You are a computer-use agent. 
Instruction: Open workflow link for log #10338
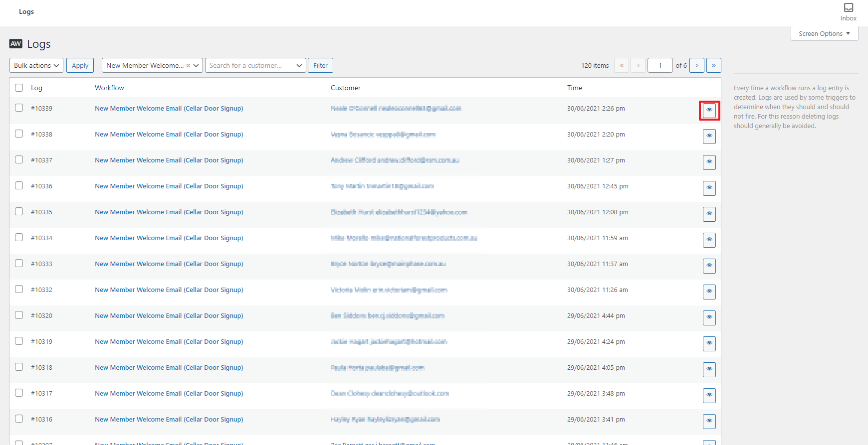click(x=169, y=134)
